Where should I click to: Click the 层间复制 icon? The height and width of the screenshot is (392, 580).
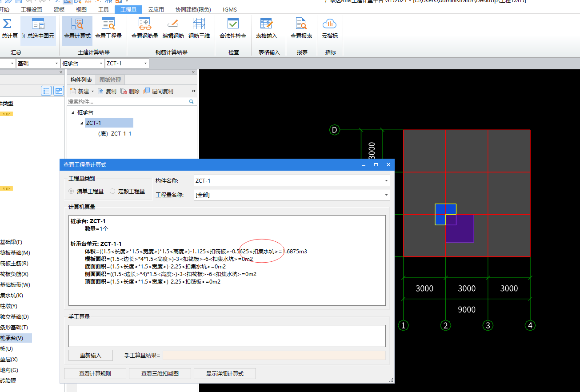(x=147, y=91)
